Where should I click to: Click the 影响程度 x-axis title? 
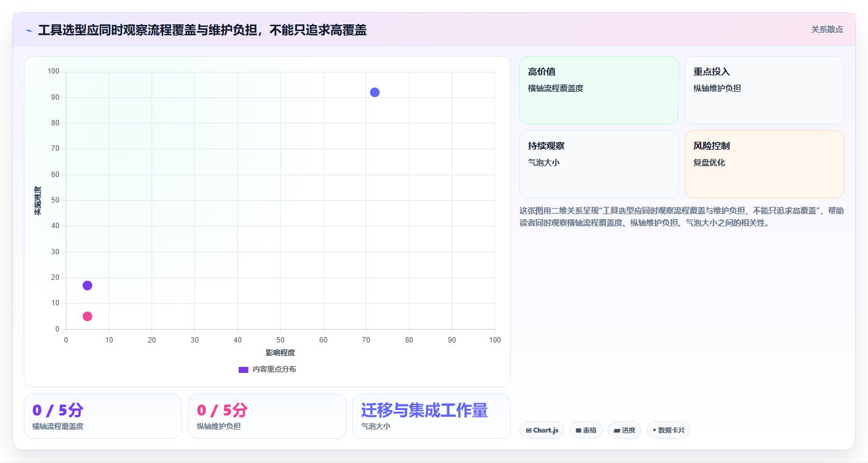click(280, 352)
